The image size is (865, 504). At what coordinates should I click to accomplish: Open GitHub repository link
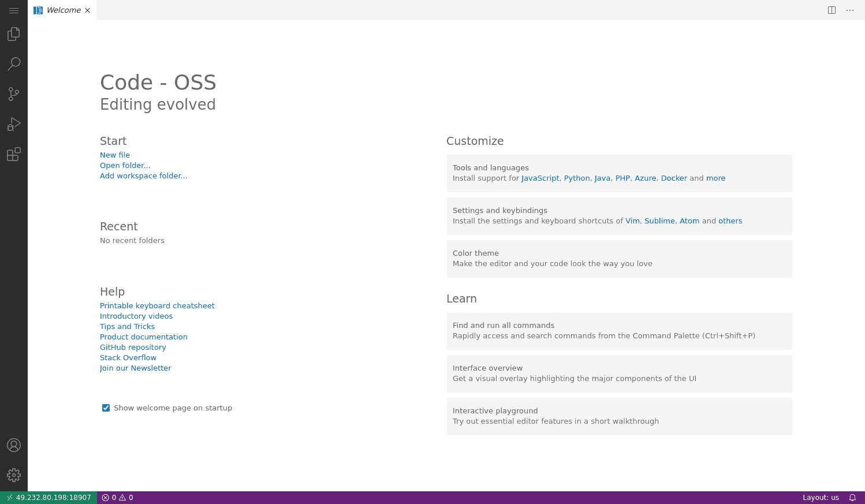[x=133, y=348]
